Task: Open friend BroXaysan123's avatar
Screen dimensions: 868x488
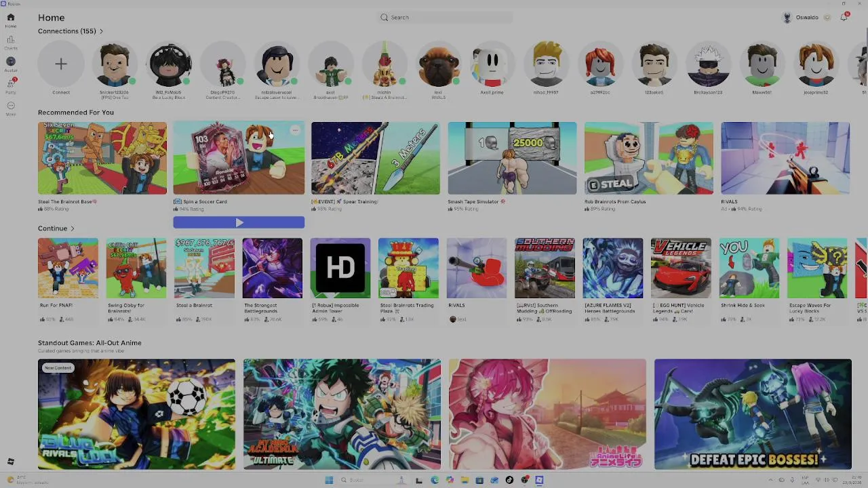Action: coord(708,64)
